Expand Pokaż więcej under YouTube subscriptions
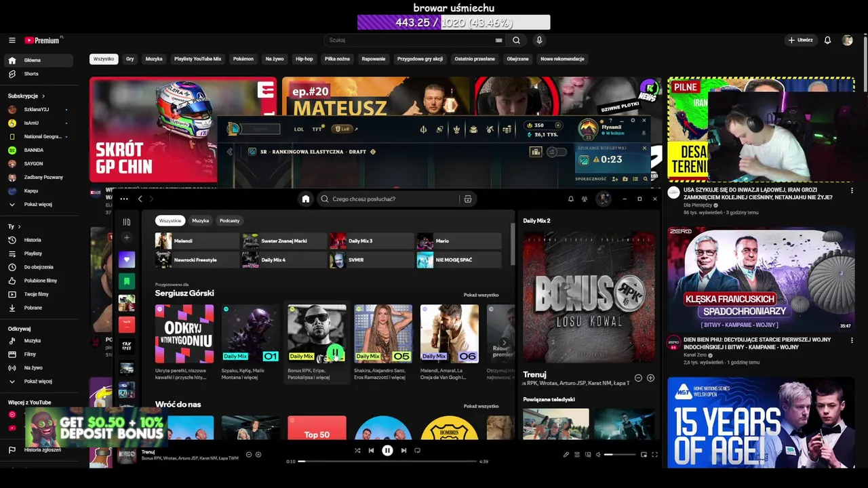 (x=38, y=204)
